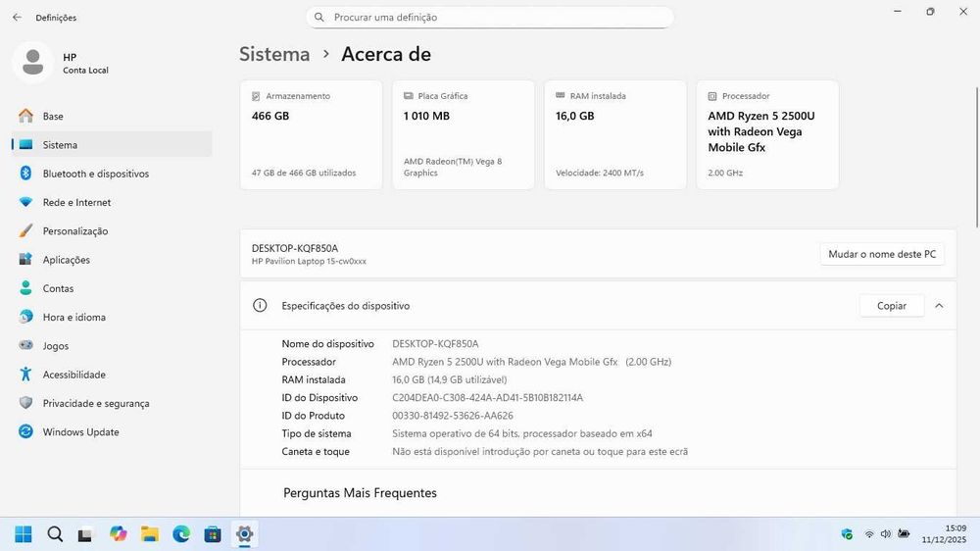The width and height of the screenshot is (980, 551).
Task: Click the Caneta e toque value text
Action: click(540, 452)
